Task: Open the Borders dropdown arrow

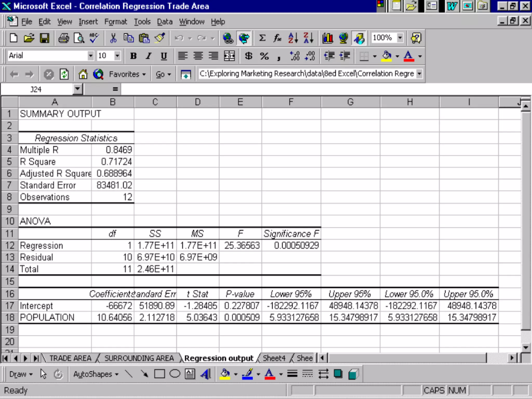Action: (375, 56)
